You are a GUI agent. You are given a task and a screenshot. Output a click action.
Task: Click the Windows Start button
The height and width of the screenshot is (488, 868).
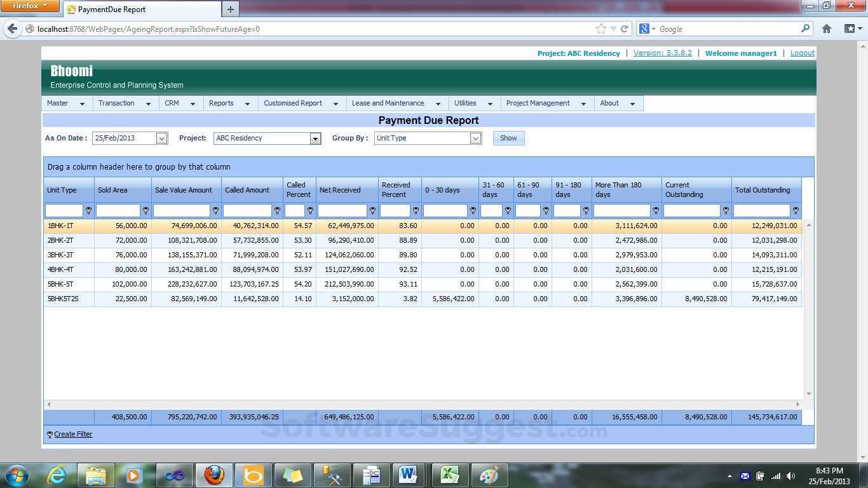pyautogui.click(x=17, y=475)
